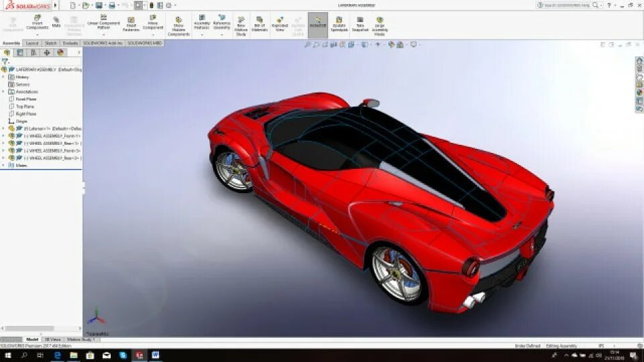Create a new document from the toolbar
The height and width of the screenshot is (362, 644).
tap(72, 5)
